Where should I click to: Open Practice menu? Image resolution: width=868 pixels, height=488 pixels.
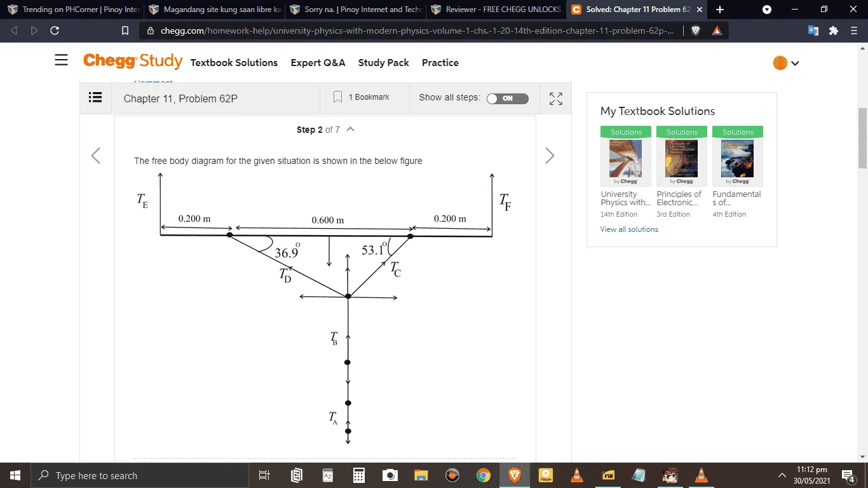click(440, 62)
